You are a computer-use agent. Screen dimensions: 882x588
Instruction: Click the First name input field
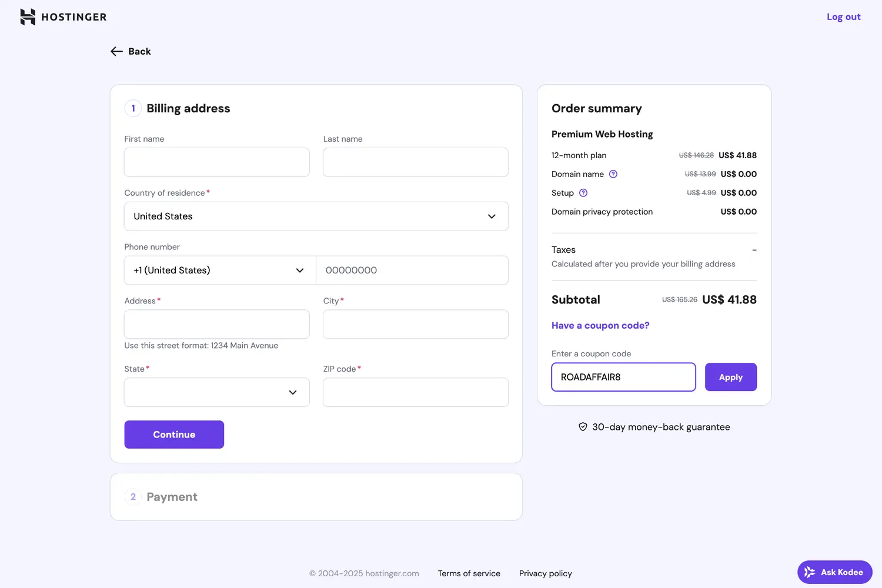pyautogui.click(x=216, y=162)
